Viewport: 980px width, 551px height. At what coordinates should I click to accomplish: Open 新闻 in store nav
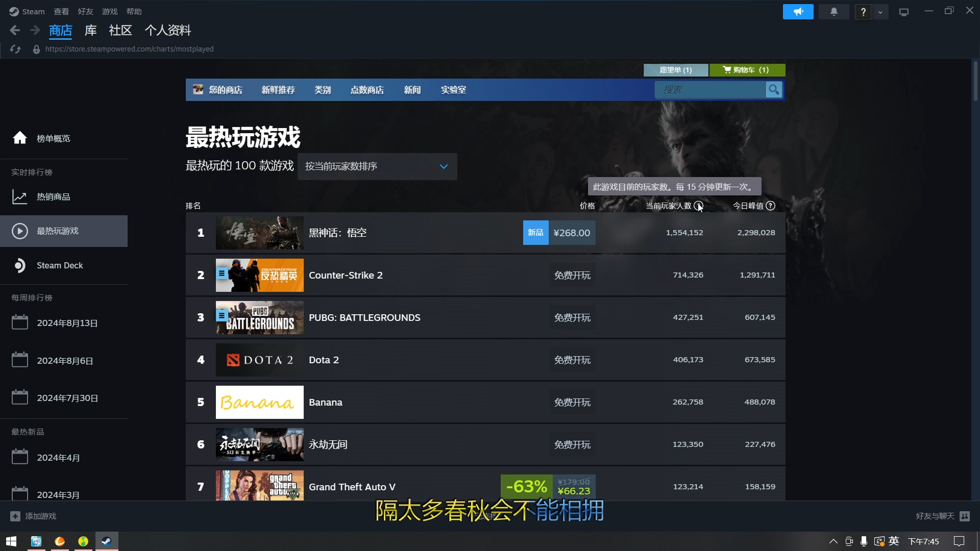[x=412, y=90]
